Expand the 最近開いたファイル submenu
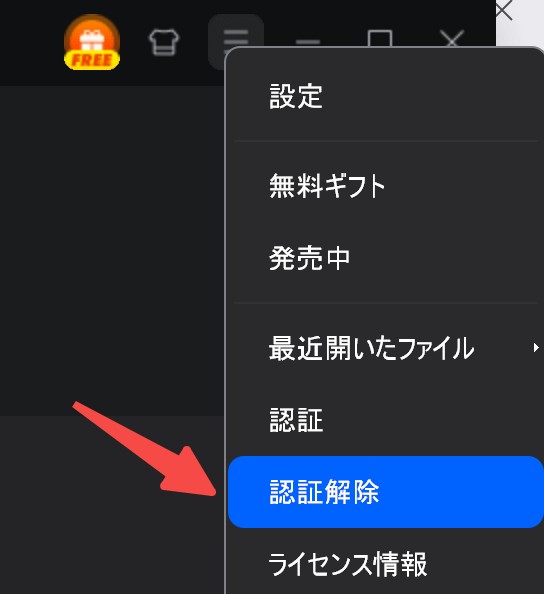 click(386, 348)
